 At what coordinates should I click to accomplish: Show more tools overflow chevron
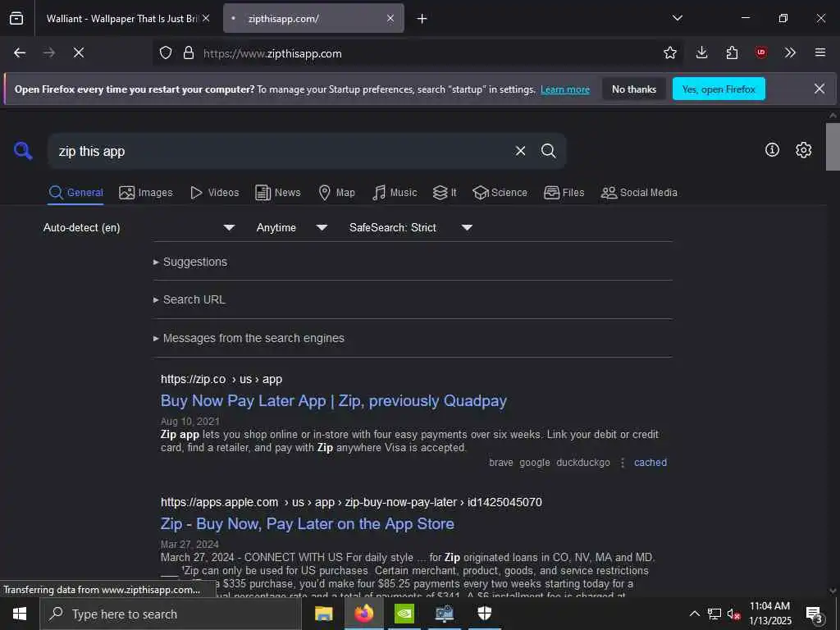(x=790, y=52)
